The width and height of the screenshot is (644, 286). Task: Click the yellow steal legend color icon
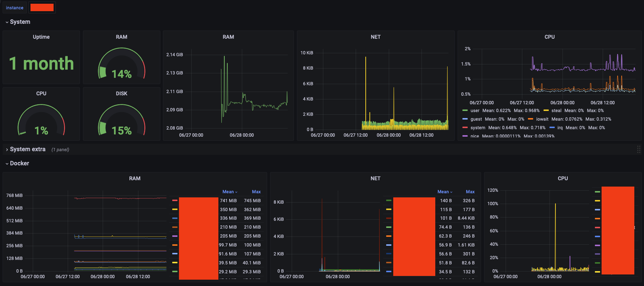tap(546, 111)
